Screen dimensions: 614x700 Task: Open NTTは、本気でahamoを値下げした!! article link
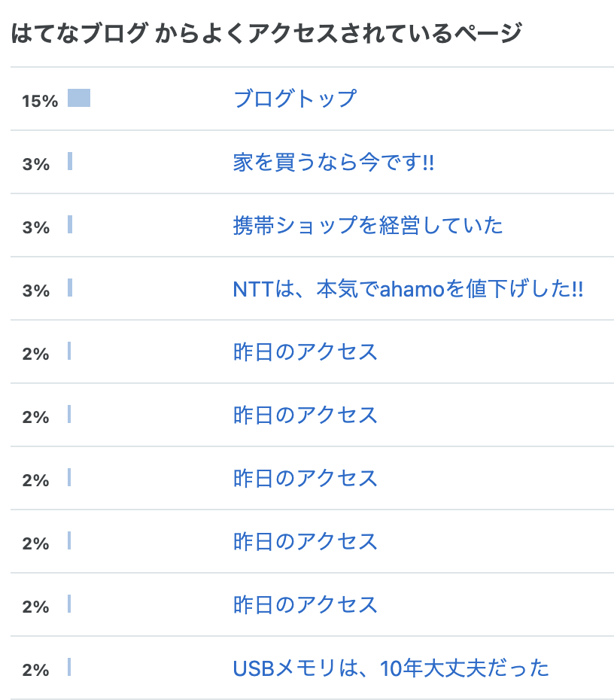(x=408, y=288)
